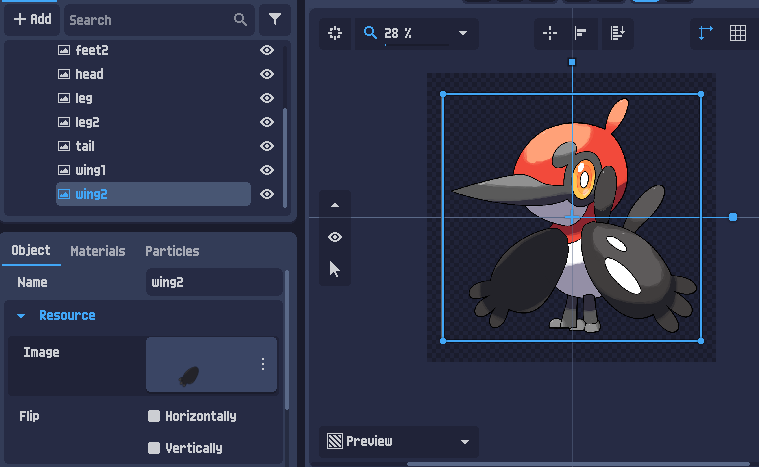Click the head layer image icon

coord(64,74)
